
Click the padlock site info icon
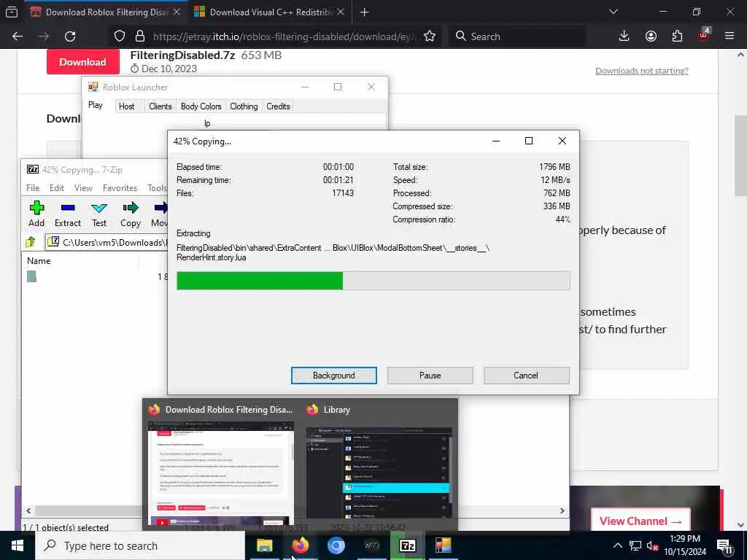point(140,36)
